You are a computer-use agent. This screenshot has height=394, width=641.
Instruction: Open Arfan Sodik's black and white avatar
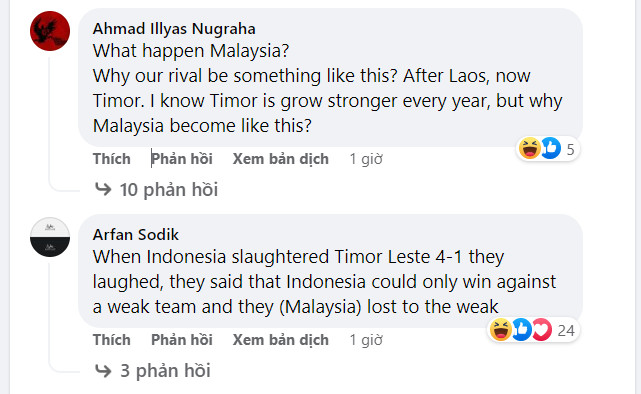[x=50, y=237]
